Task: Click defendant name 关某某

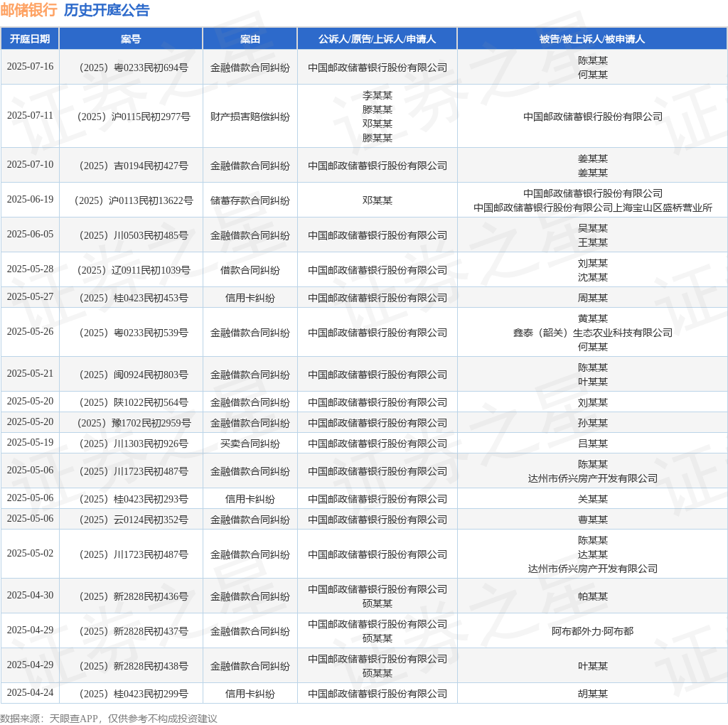Action: tap(592, 499)
